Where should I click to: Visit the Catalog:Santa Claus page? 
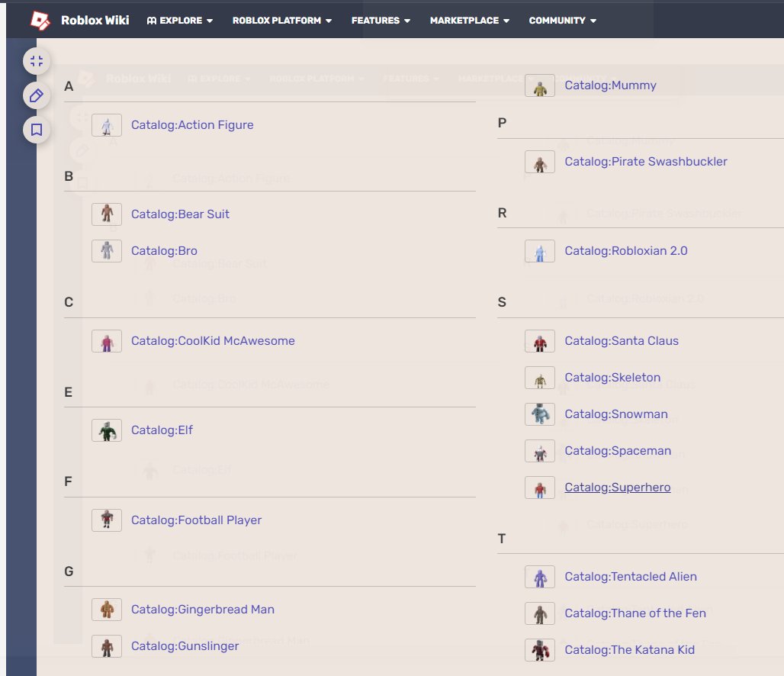click(x=622, y=341)
